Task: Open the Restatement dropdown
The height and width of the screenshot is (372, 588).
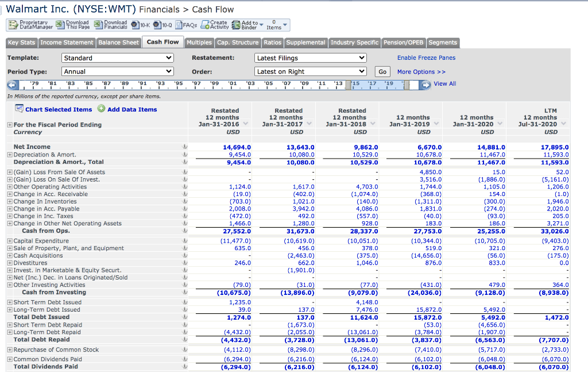Action: 310,57
